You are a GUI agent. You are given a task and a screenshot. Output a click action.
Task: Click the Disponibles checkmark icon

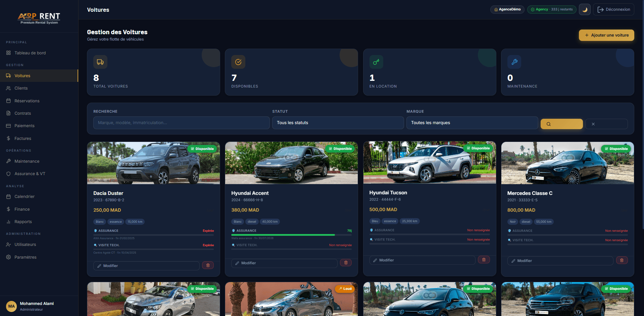(x=238, y=62)
